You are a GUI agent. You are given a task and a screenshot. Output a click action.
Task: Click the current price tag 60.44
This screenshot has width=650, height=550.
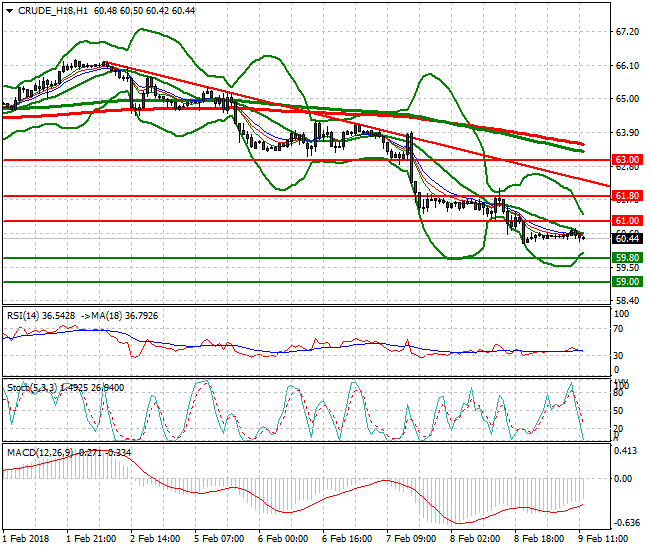(627, 238)
